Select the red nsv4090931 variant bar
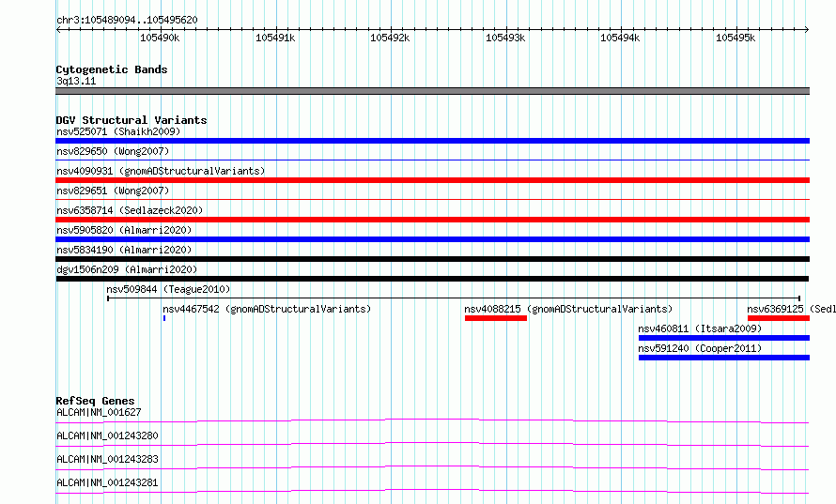 [x=432, y=180]
